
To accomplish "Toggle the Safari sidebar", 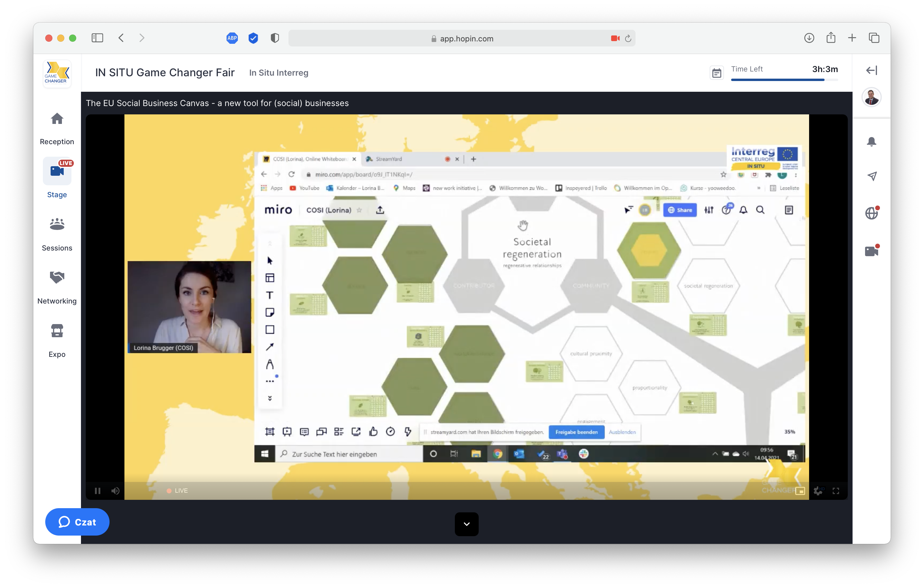I will (97, 38).
